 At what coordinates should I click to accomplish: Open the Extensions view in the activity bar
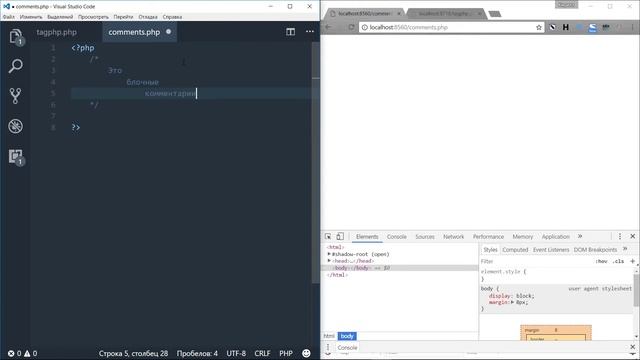tap(16, 157)
